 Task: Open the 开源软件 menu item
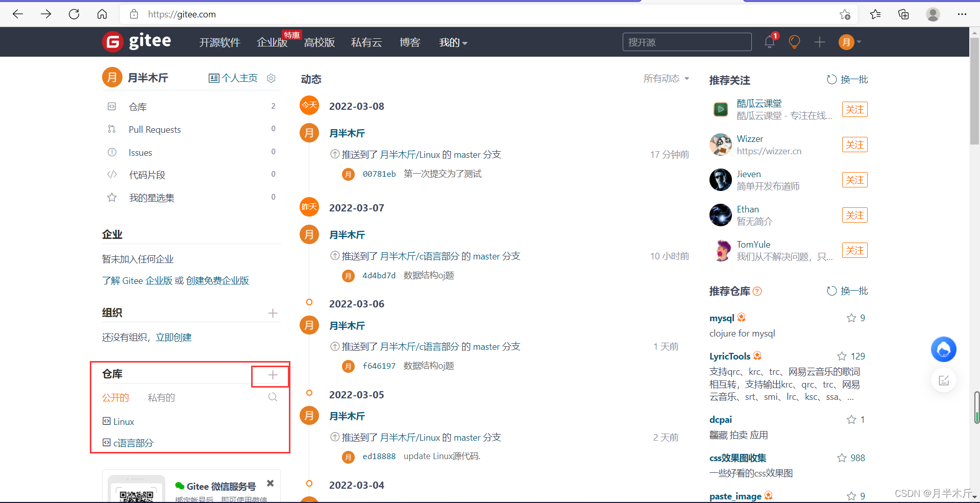coord(219,42)
